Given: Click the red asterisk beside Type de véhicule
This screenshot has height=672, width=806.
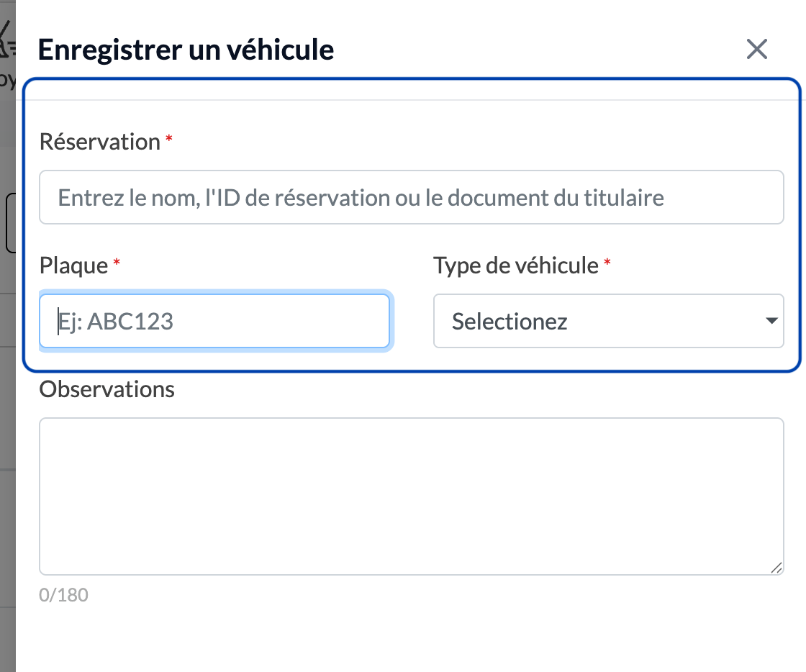Looking at the screenshot, I should tap(607, 263).
